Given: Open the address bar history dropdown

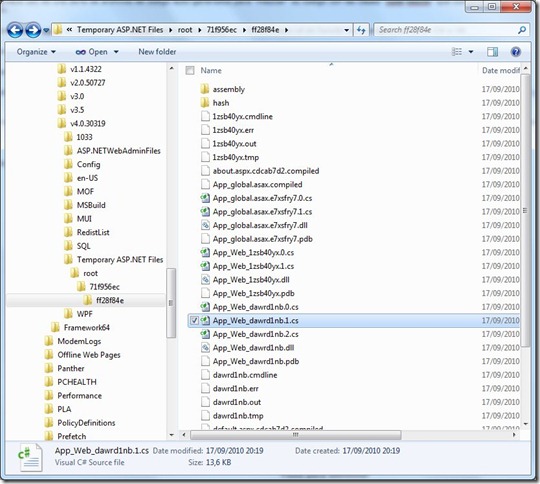Looking at the screenshot, I should (x=346, y=30).
